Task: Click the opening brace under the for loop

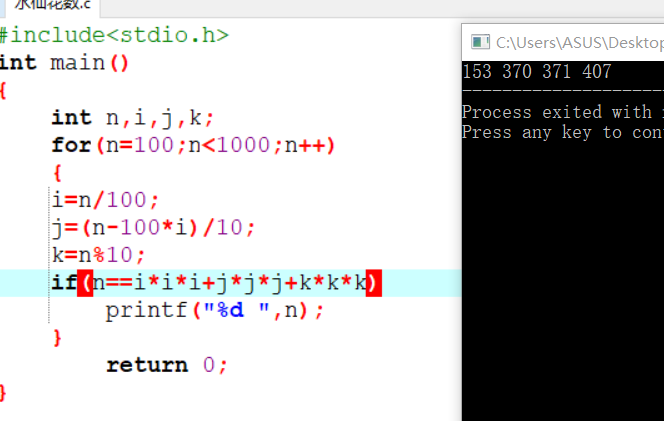Action: tap(57, 172)
